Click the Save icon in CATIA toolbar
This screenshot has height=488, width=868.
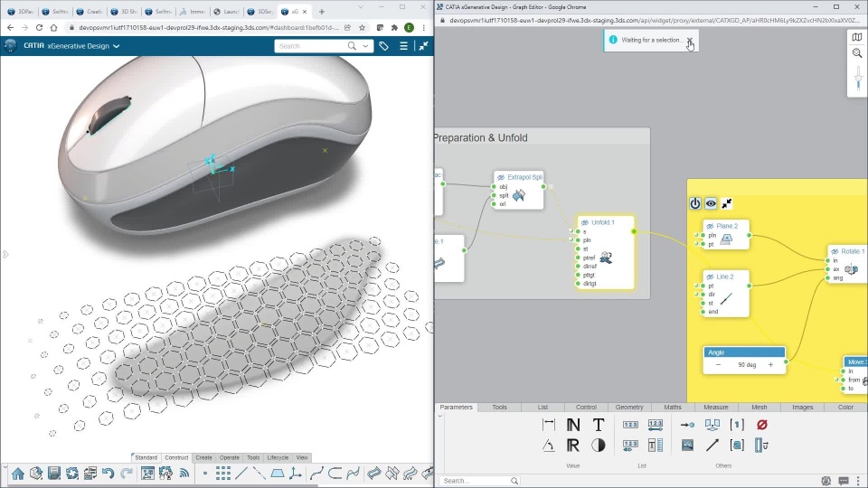point(53,473)
